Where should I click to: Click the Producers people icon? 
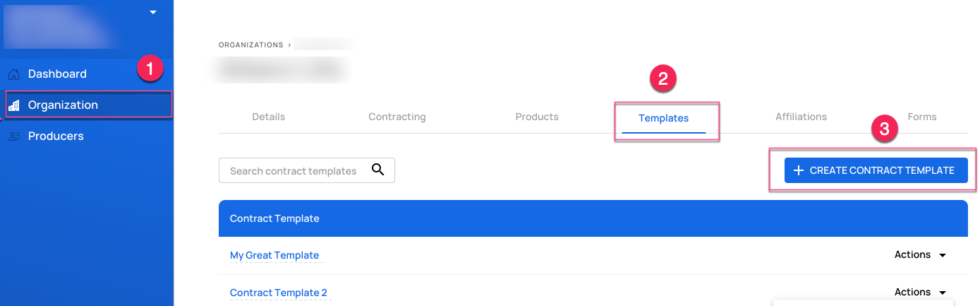click(14, 136)
